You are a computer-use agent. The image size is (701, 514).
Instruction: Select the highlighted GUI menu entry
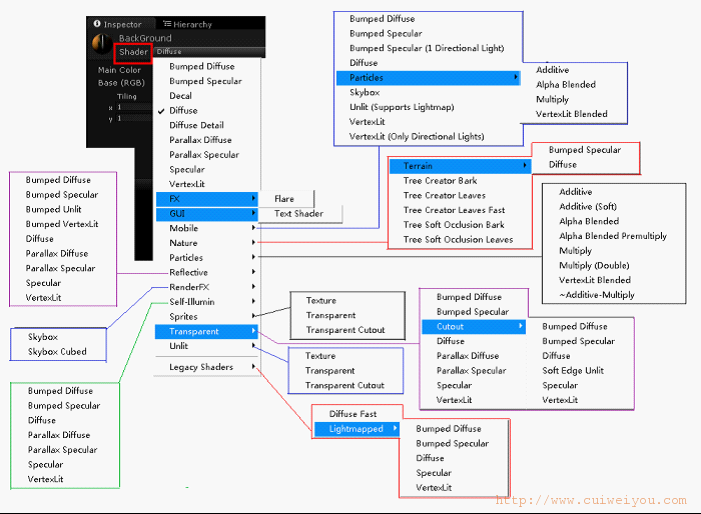(x=207, y=214)
